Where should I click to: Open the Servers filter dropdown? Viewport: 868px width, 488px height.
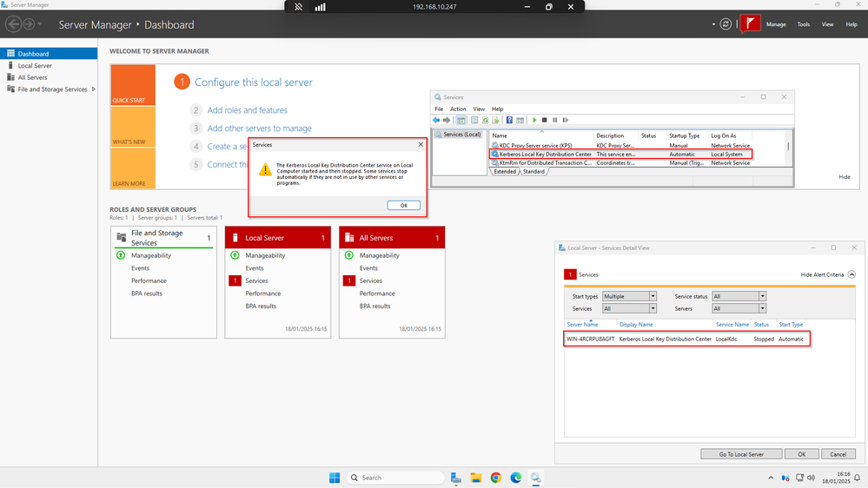[739, 309]
